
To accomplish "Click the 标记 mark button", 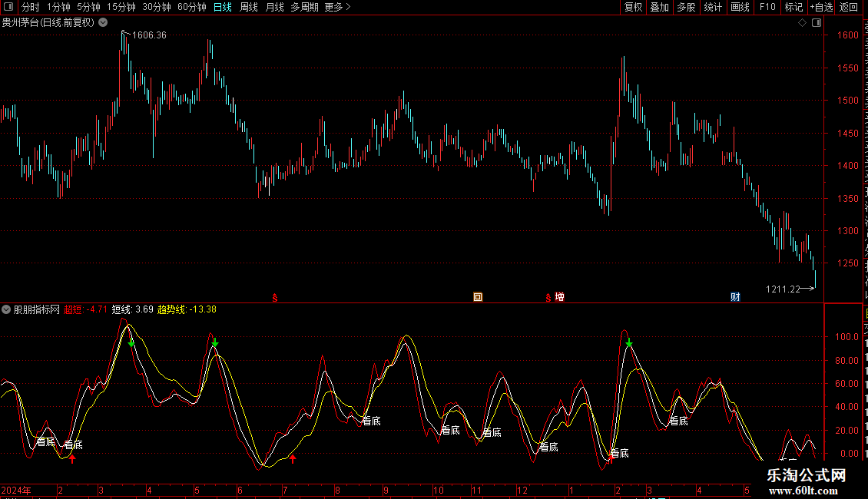I will pos(793,7).
